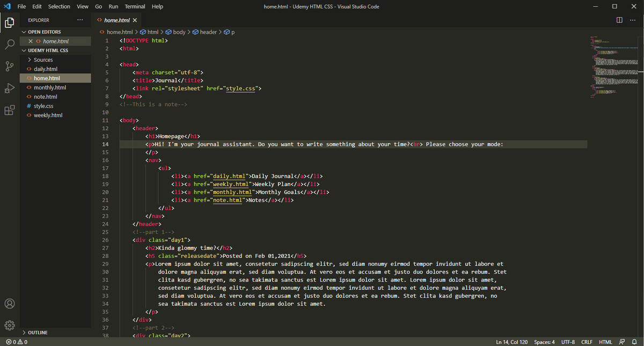Click the 'This is a note' comment
Screen dimensions: 644x346
(x=153, y=104)
